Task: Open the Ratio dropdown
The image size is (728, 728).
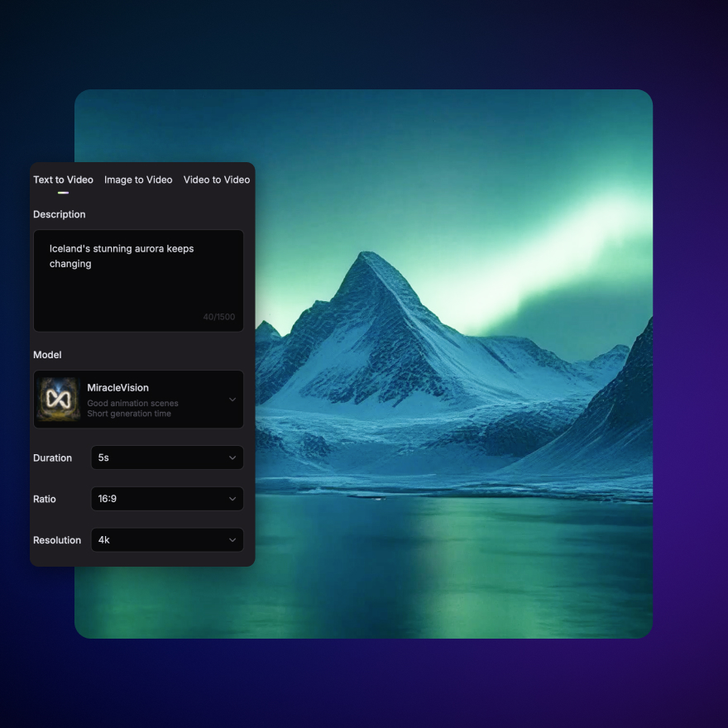Action: pyautogui.click(x=165, y=499)
